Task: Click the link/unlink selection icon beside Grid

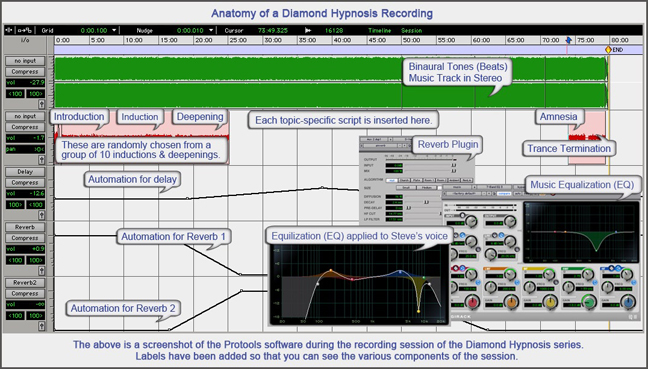Action: pos(24,30)
